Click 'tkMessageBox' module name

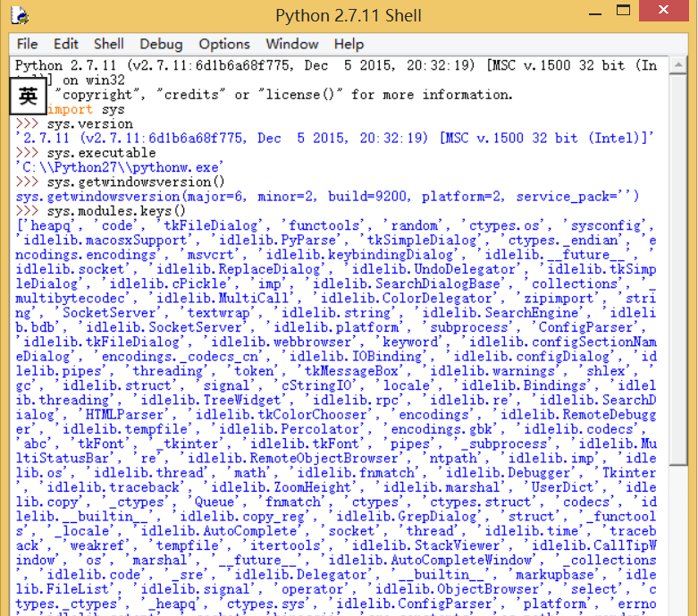click(351, 371)
